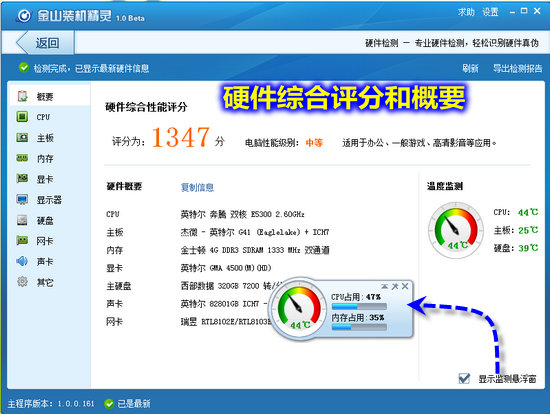Open the CPU section icon in sidebar
The width and height of the screenshot is (550, 414).
[22, 116]
